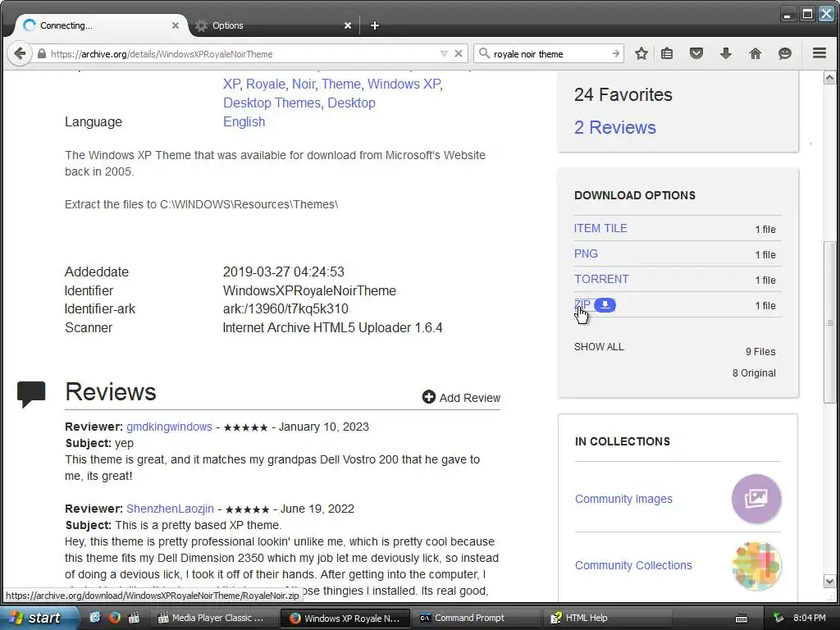The width and height of the screenshot is (840, 630).
Task: Open the ITEM TILE download option
Action: 600,228
